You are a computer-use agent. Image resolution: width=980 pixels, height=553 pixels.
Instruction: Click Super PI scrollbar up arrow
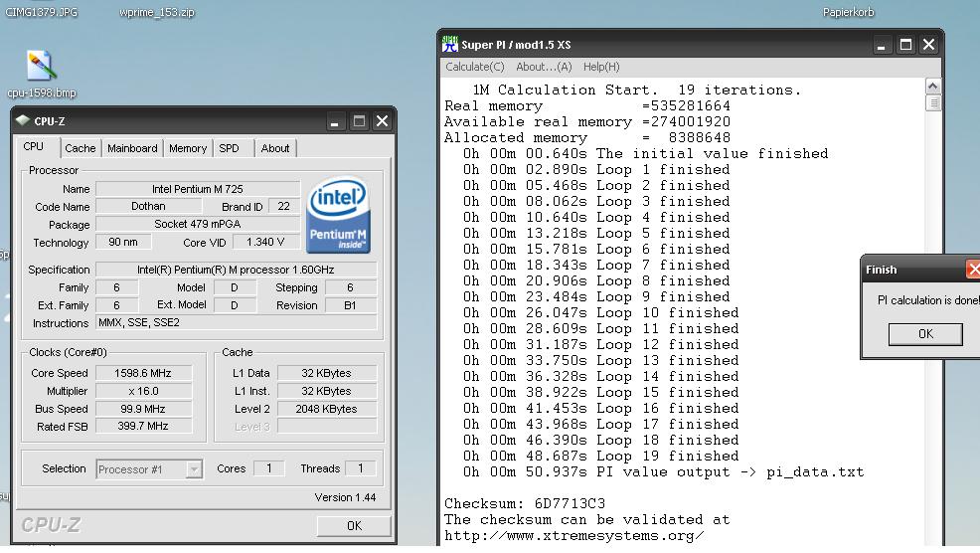[932, 87]
